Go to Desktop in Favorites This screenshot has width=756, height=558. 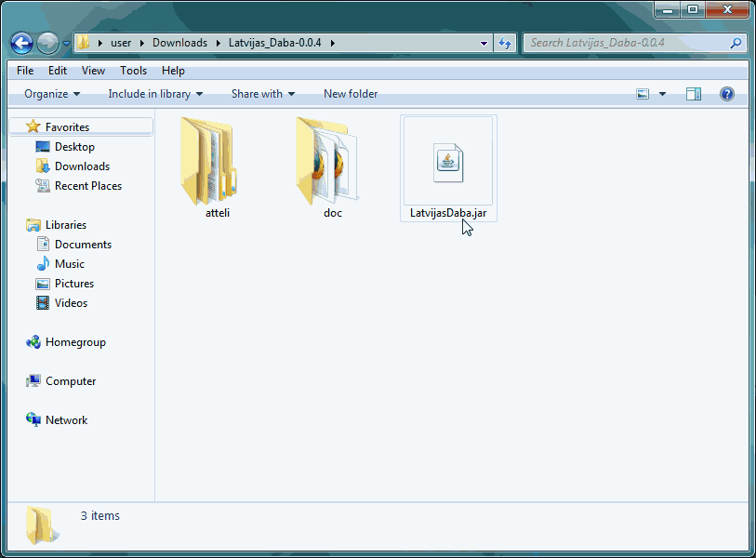[74, 147]
